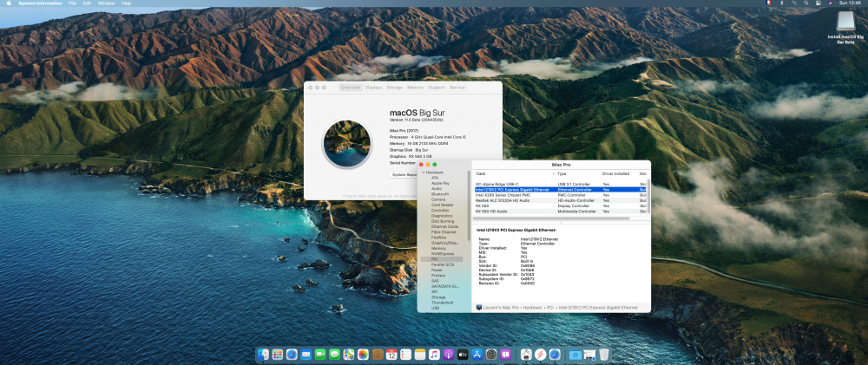This screenshot has height=365, width=868.
Task: Select NVMExpress in the sidebar
Action: click(443, 254)
